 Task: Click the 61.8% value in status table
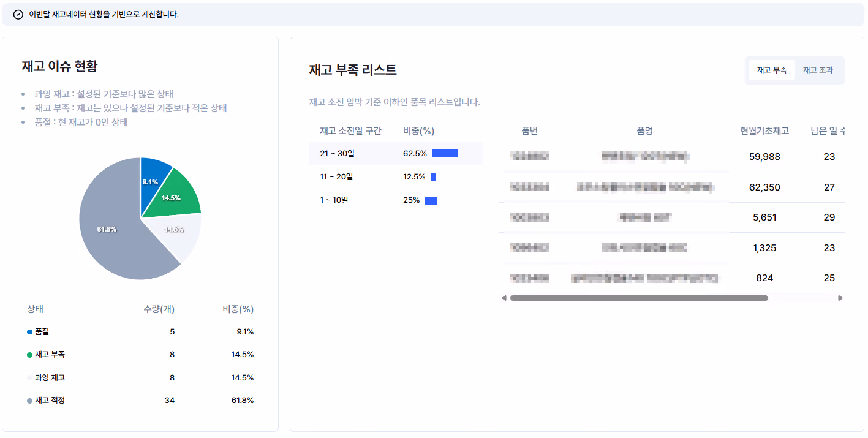[243, 401]
